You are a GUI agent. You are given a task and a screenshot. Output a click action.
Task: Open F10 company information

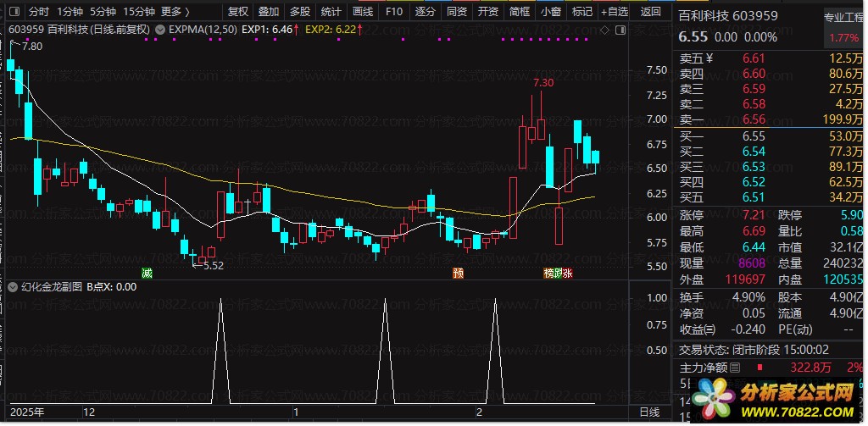click(393, 12)
